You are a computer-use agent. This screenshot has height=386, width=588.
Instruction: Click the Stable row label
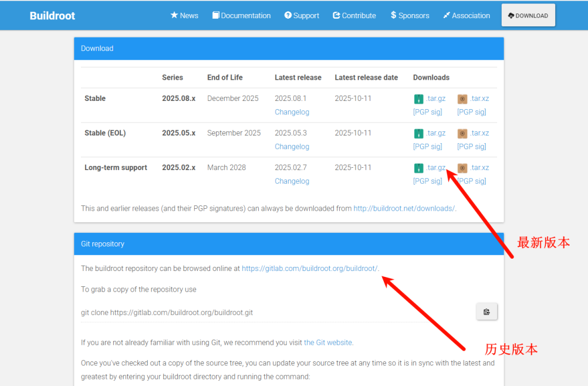tap(95, 98)
